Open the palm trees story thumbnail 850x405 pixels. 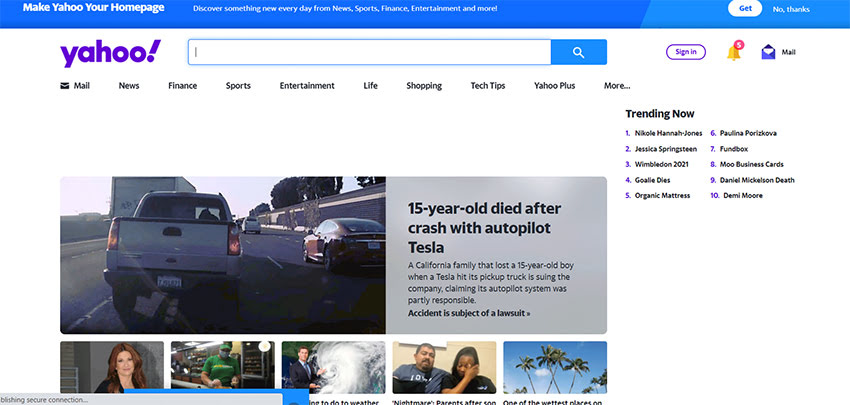(x=555, y=367)
